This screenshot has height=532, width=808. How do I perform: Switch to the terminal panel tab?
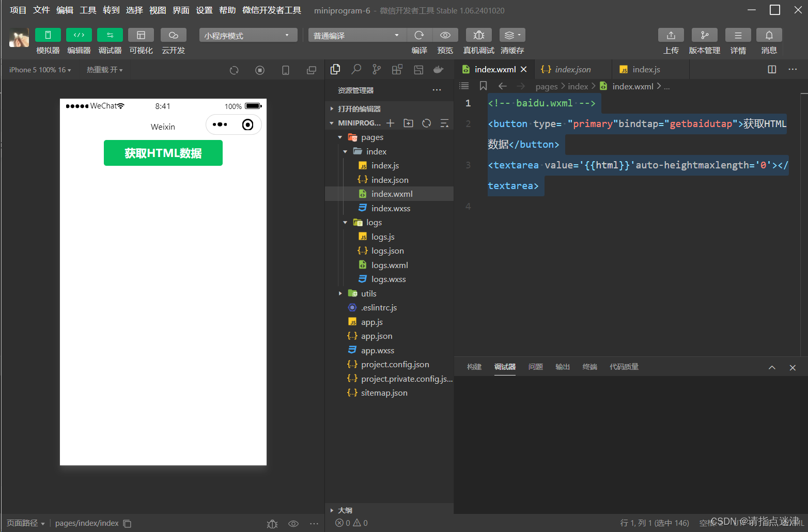pos(589,367)
